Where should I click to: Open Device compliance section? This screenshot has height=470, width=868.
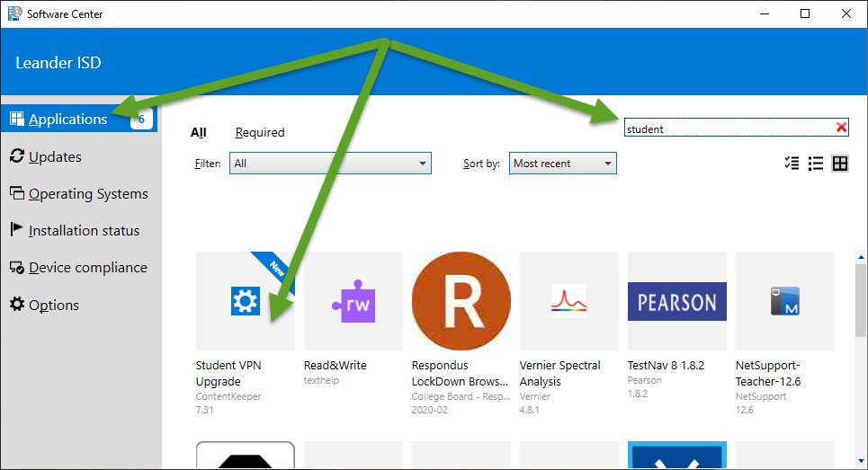point(87,268)
